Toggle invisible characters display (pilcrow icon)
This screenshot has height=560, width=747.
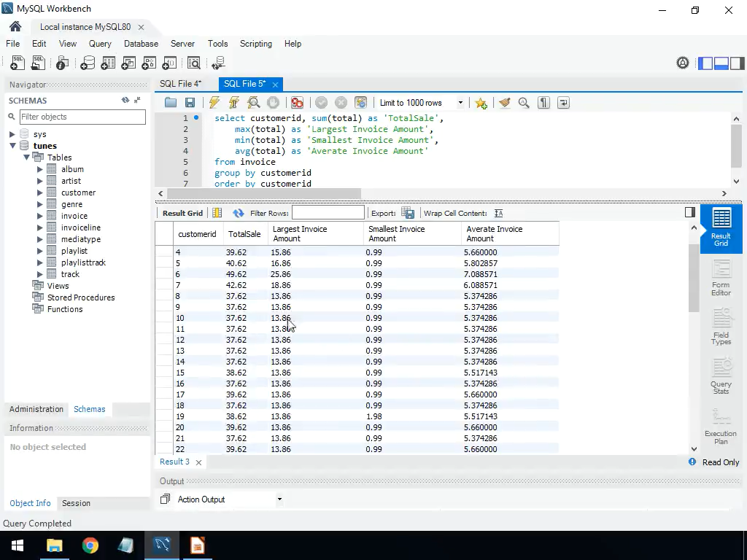tap(543, 103)
